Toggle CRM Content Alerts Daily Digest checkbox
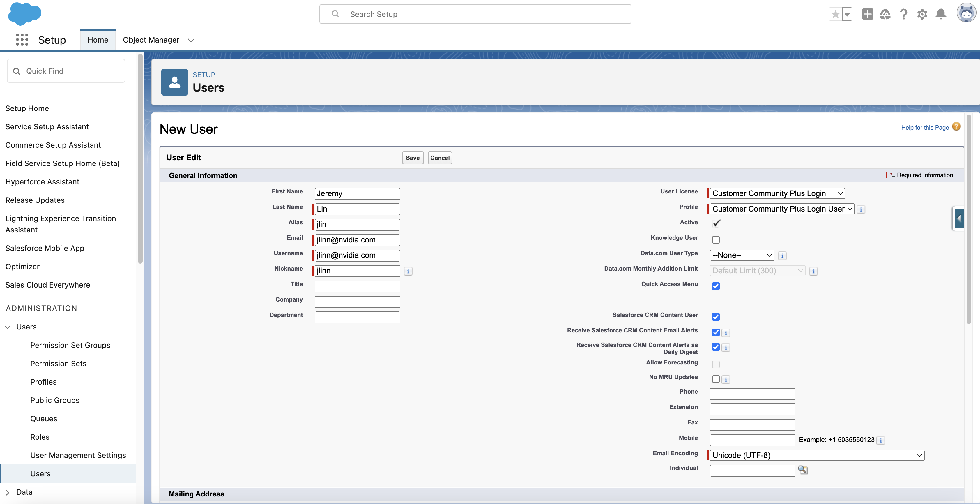 (x=716, y=347)
